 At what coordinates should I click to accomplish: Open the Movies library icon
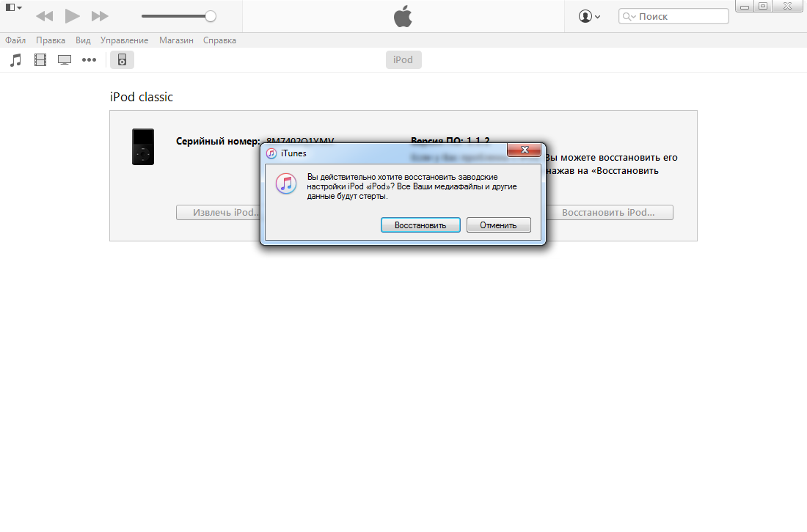40,60
